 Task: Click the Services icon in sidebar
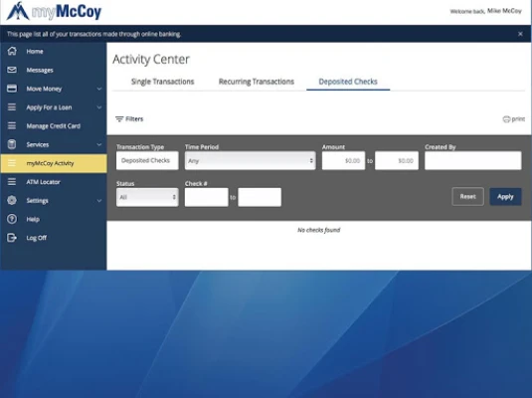point(12,144)
